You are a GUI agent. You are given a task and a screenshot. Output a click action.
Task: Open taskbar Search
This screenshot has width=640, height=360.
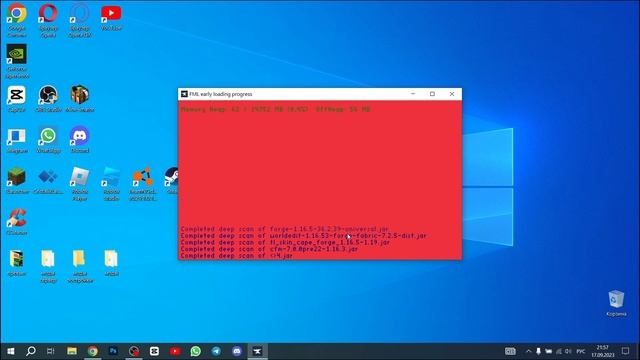pos(31,351)
